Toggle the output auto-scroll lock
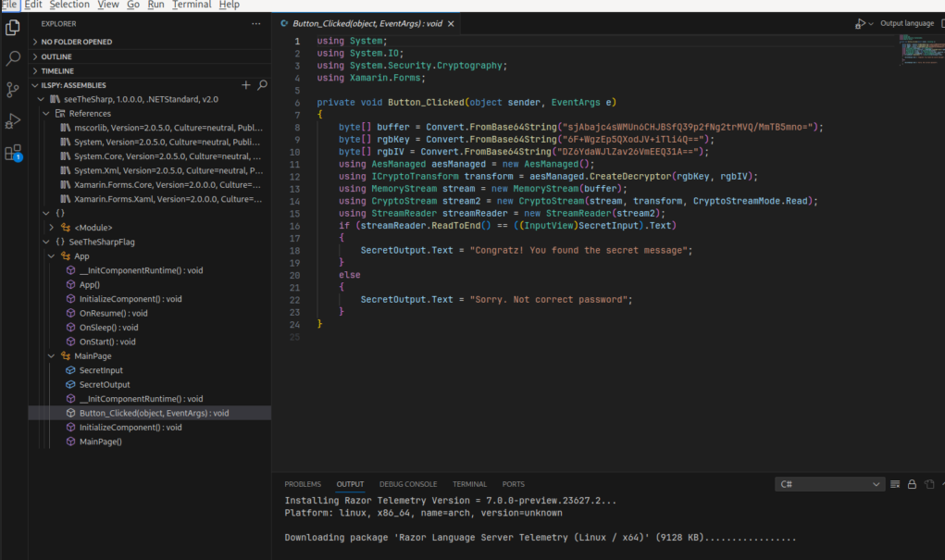The image size is (945, 560). pyautogui.click(x=913, y=484)
